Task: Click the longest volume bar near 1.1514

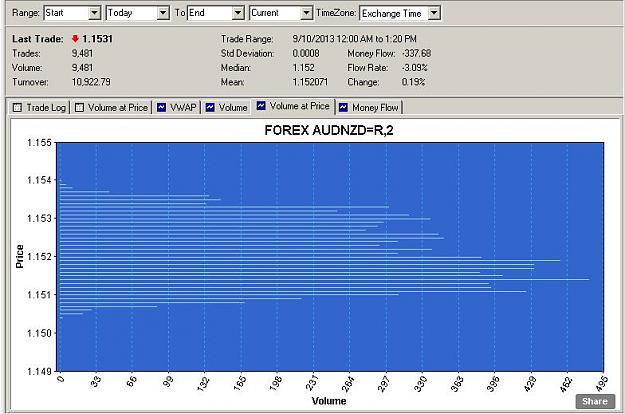Action: pos(324,279)
